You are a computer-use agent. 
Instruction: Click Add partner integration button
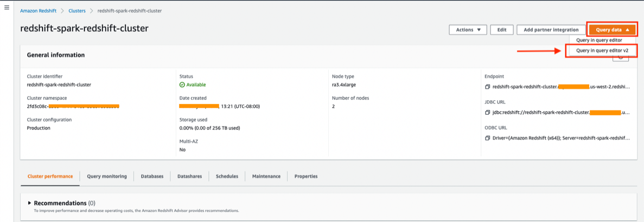551,30
